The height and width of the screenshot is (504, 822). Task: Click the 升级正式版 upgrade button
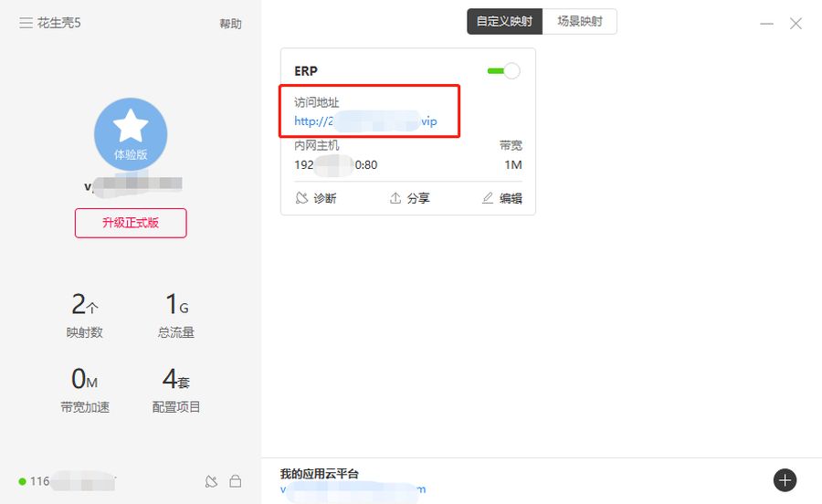tap(131, 223)
